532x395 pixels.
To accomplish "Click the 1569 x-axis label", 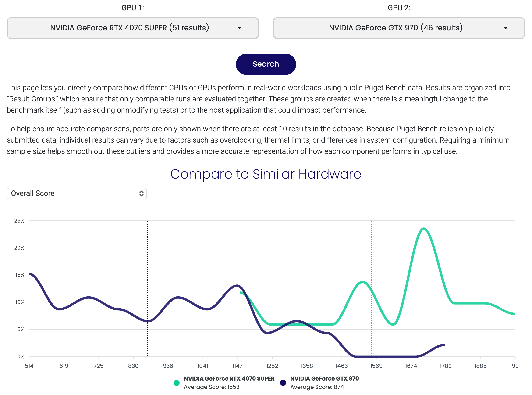I will coord(376,366).
